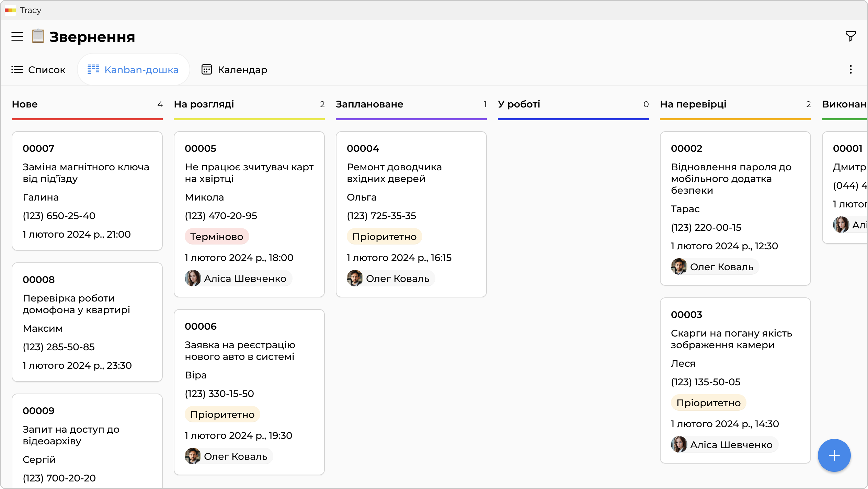Select the Kanban-дошка tab
Image resolution: width=868 pixels, height=489 pixels.
point(133,70)
